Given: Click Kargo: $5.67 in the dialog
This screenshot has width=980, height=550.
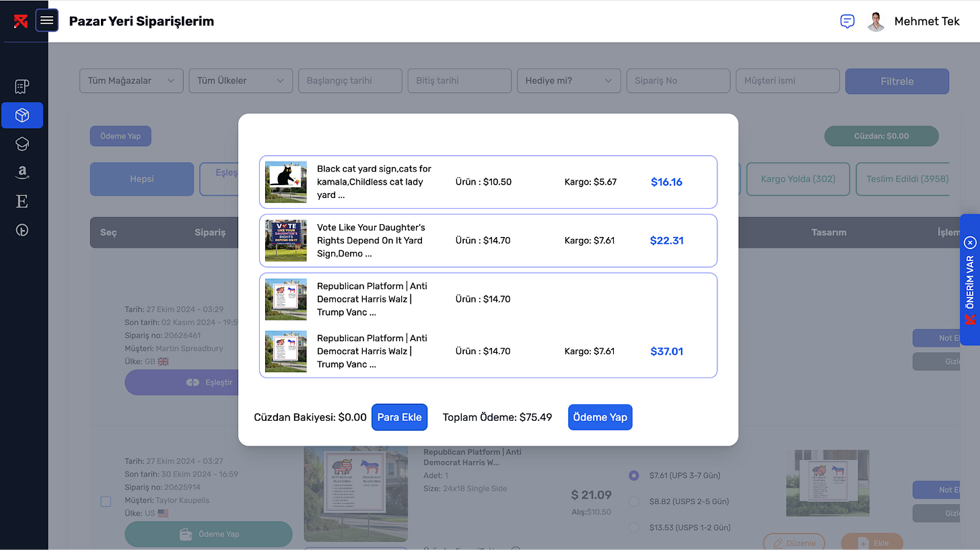Looking at the screenshot, I should (590, 182).
